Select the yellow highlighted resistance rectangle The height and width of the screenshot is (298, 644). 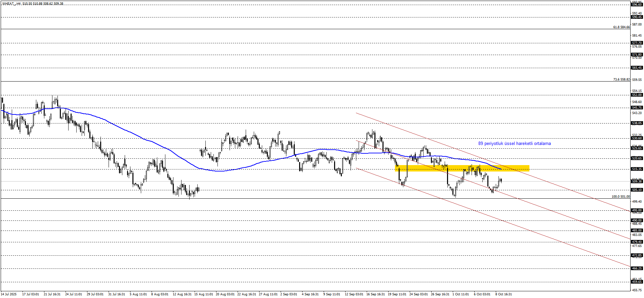coord(462,168)
